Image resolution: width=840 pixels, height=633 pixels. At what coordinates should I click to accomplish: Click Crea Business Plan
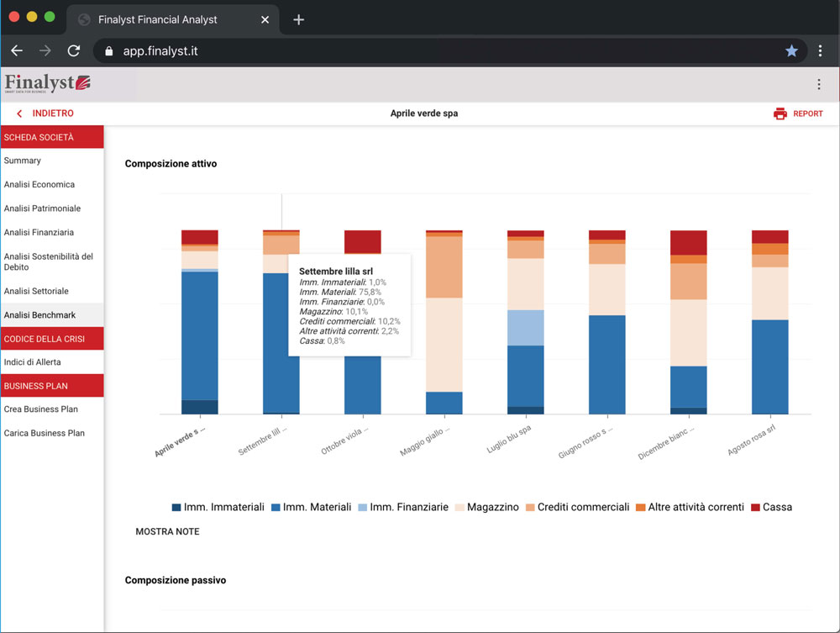point(41,409)
